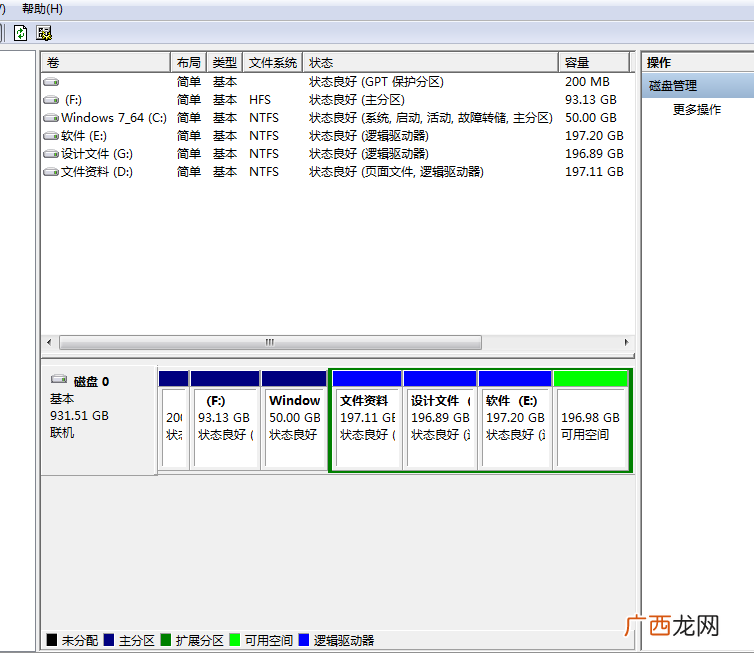Select the 软件 (E:) 197.20 GB partition block
The width and height of the screenshot is (754, 654).
[x=515, y=420]
